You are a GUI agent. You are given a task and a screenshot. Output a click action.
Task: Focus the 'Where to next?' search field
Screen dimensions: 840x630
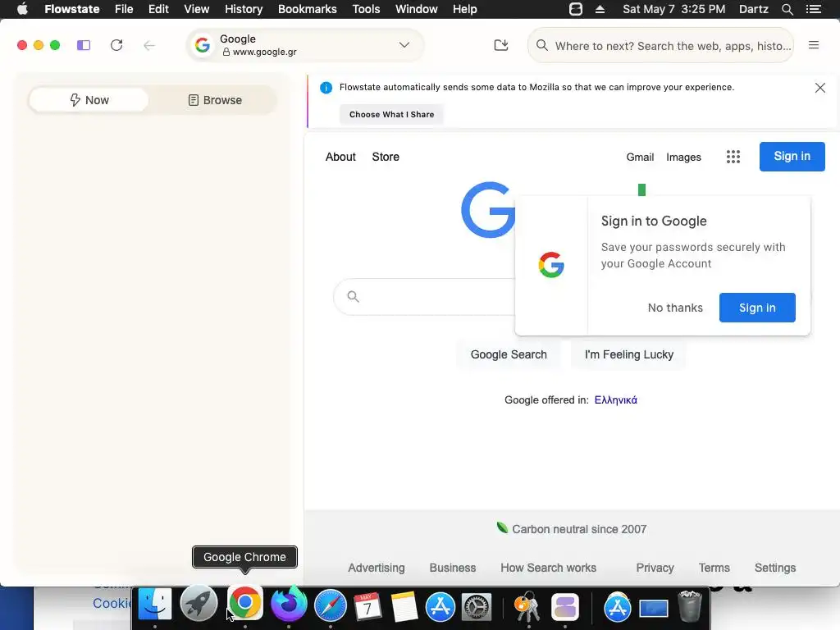click(x=660, y=46)
